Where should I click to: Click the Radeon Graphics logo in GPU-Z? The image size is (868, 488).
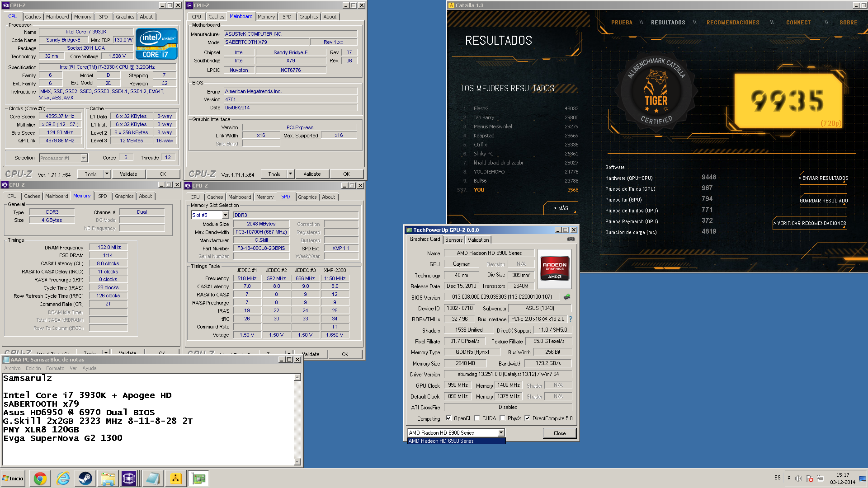click(x=555, y=269)
